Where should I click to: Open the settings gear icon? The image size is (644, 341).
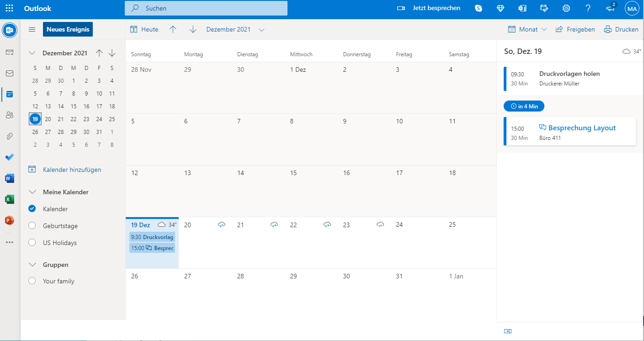pos(566,8)
